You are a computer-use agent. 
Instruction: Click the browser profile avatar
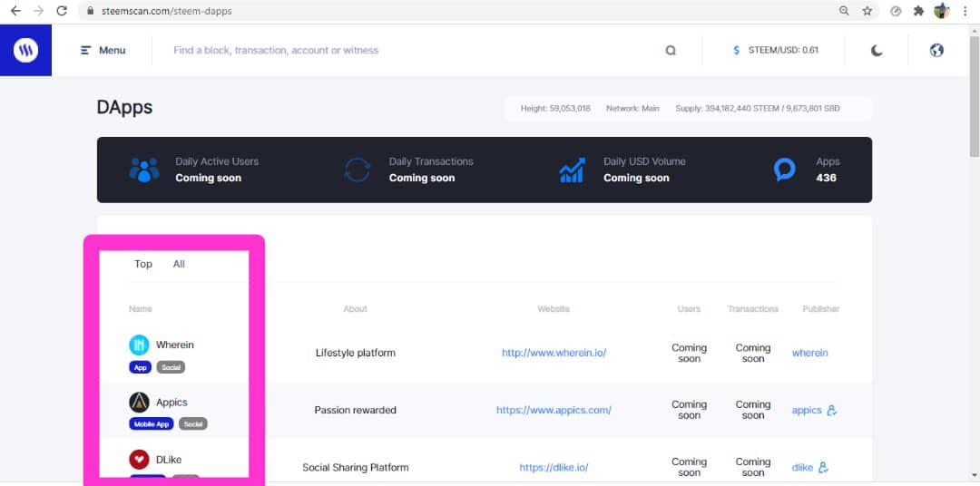point(942,11)
